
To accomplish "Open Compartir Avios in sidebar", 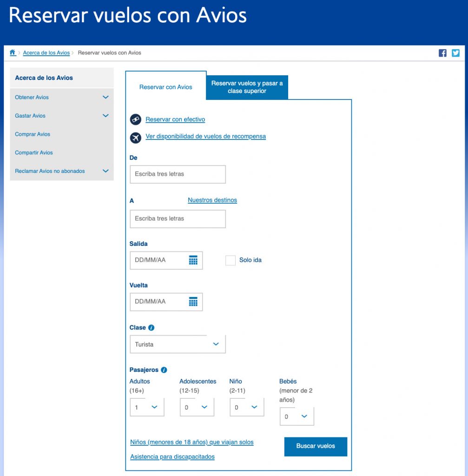I will [x=33, y=152].
